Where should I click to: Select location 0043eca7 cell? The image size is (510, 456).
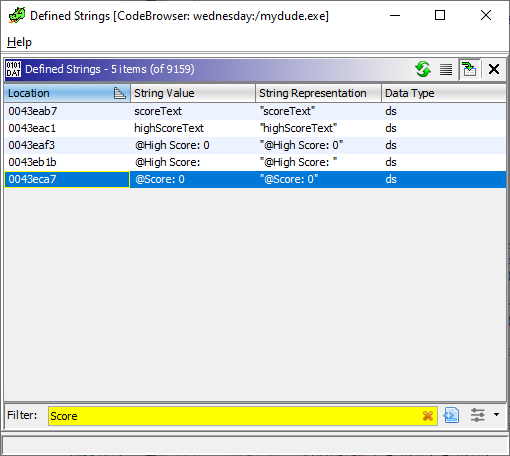67,179
